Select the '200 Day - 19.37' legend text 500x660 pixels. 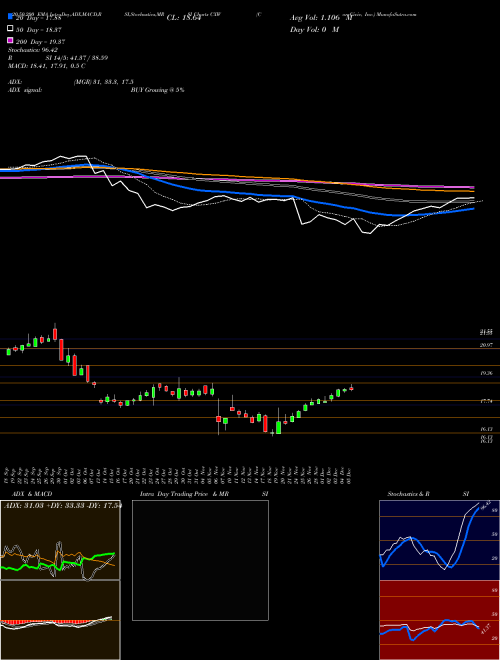click(x=41, y=42)
